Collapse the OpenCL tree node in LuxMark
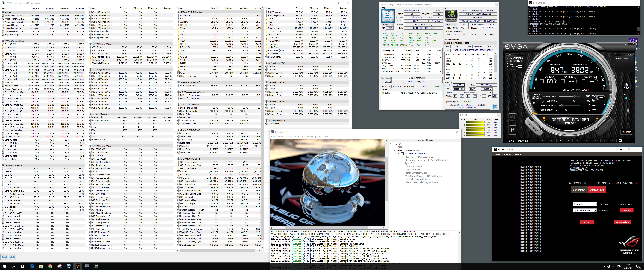Screen dimensions: 644x270 391,144
